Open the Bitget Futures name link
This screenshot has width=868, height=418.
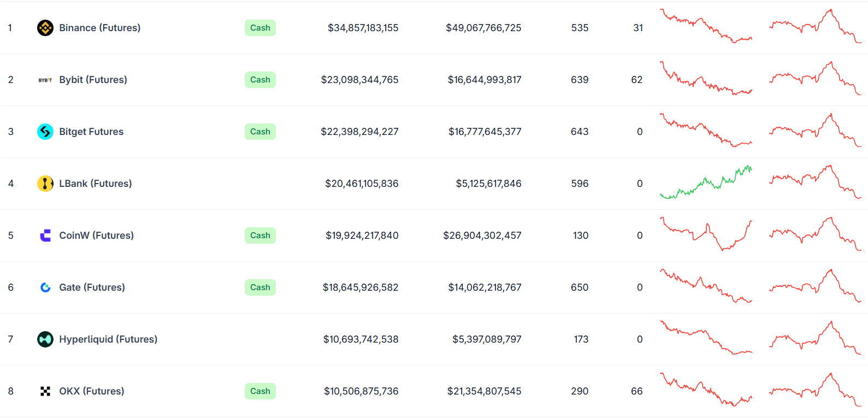(91, 132)
